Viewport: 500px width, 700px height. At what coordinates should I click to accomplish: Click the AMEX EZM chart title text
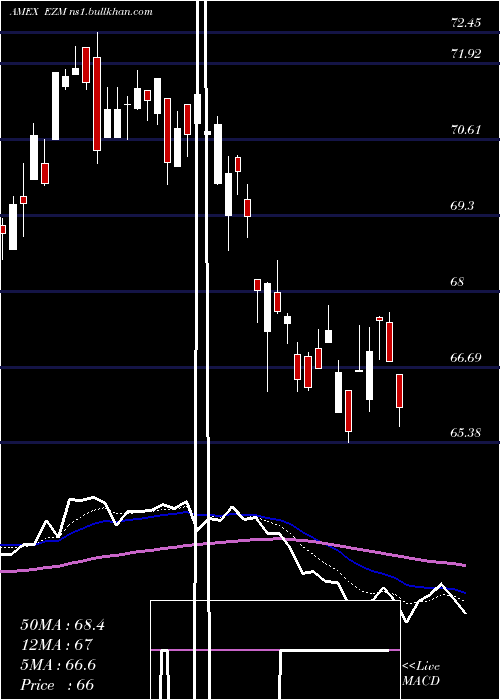pyautogui.click(x=81, y=12)
